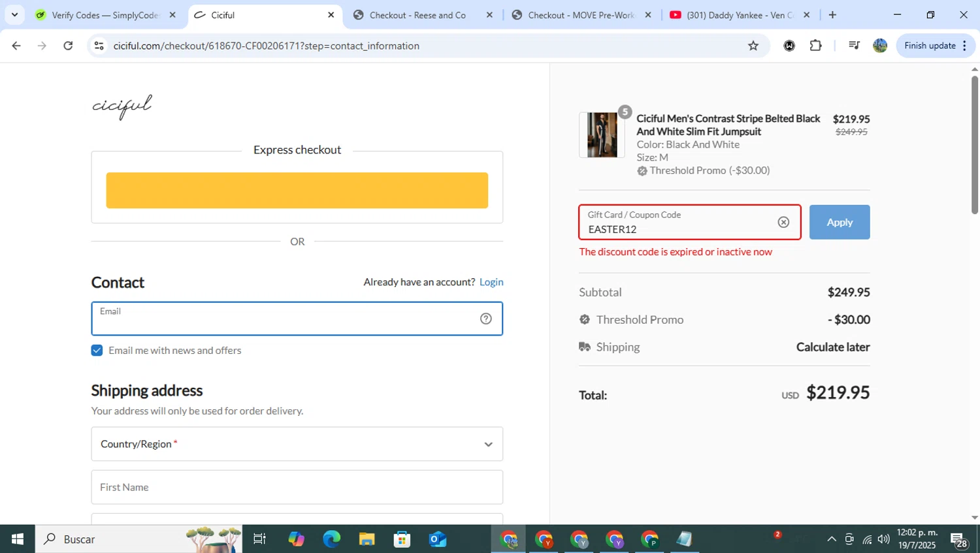
Task: Open the dark round extension icon in toolbar
Action: coord(789,46)
